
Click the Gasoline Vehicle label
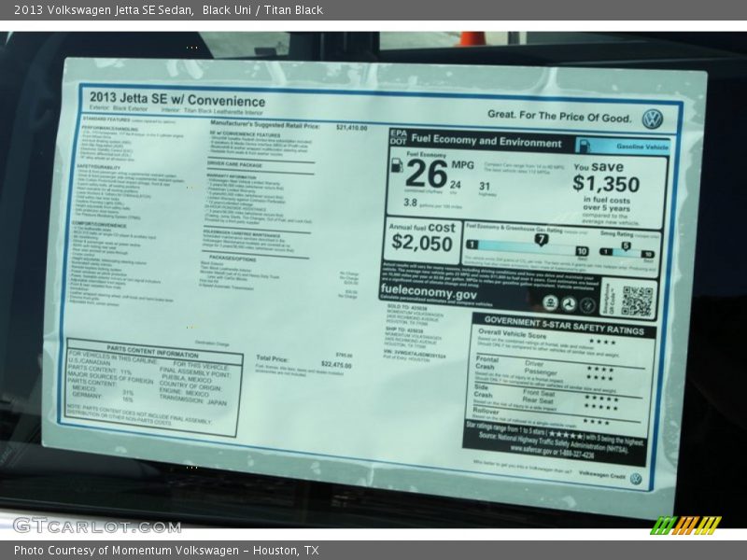tap(642, 147)
